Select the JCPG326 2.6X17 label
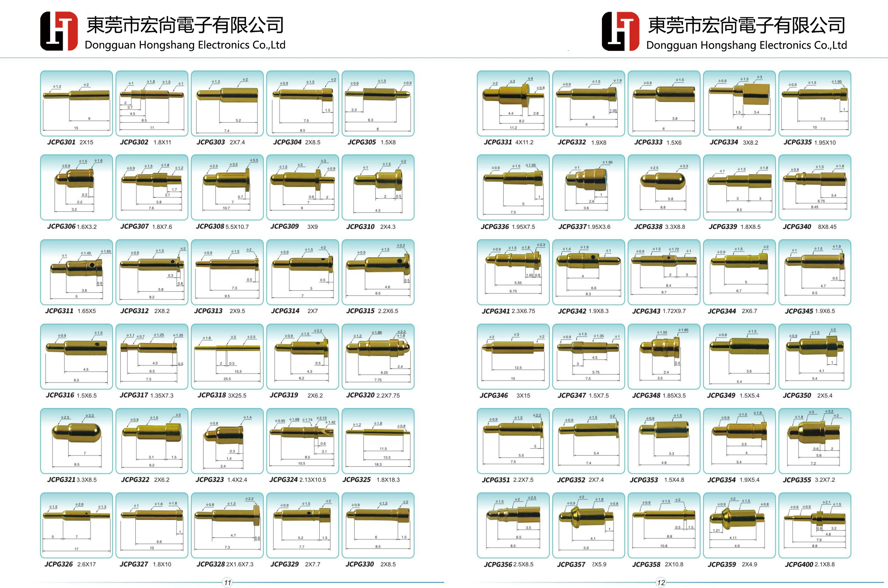 point(70,564)
